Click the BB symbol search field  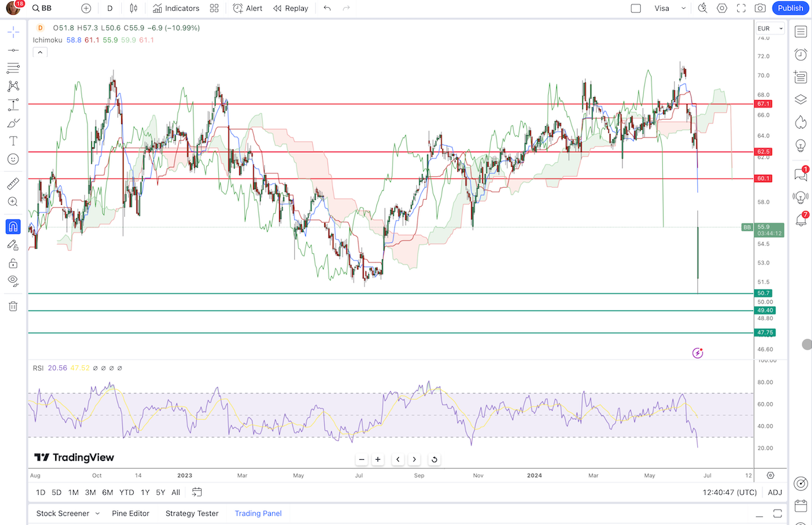51,8
